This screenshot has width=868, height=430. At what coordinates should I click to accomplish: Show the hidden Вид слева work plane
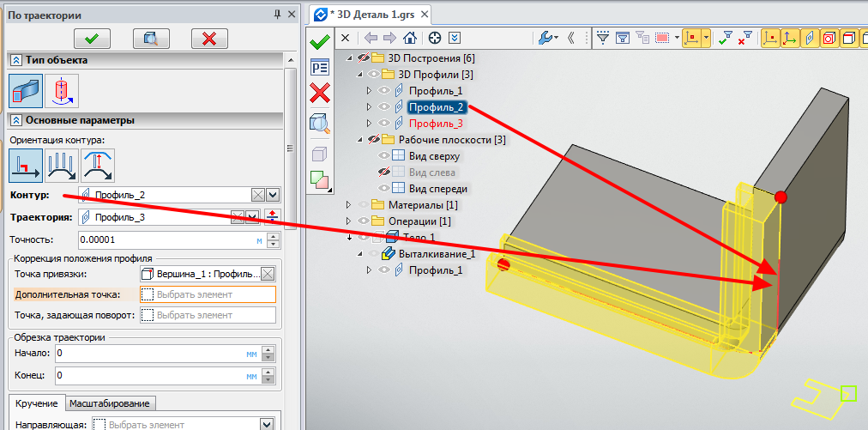(384, 173)
